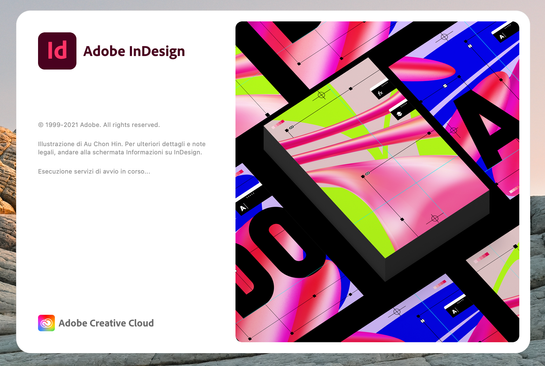Click the "Esecuzione servizi di avvio in corso..." status
Viewport: 545px width, 366px height.
[94, 171]
